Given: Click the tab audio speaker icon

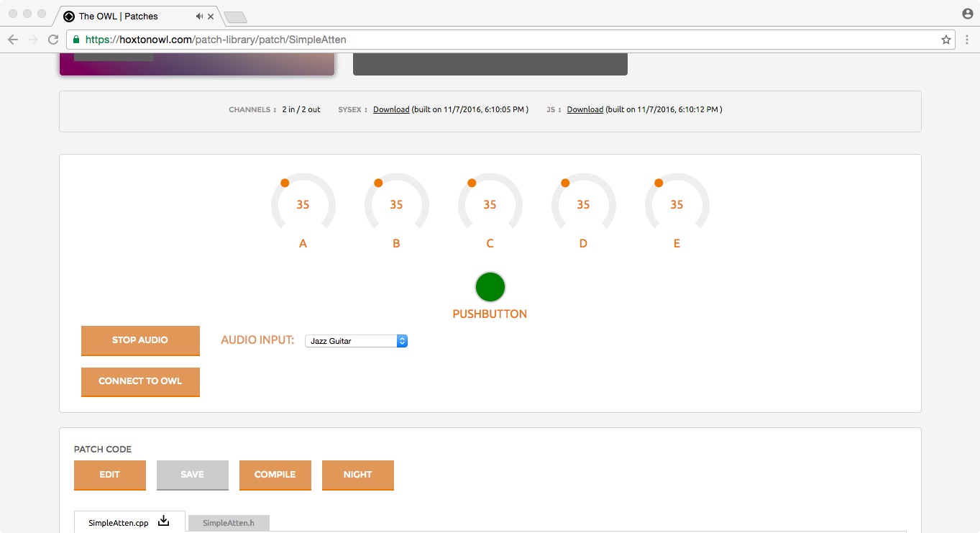Looking at the screenshot, I should point(199,16).
